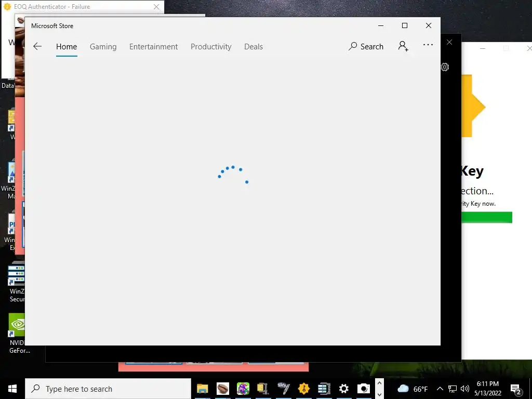Click the green progress bar in Key window
The width and height of the screenshot is (532, 399).
coord(487,217)
